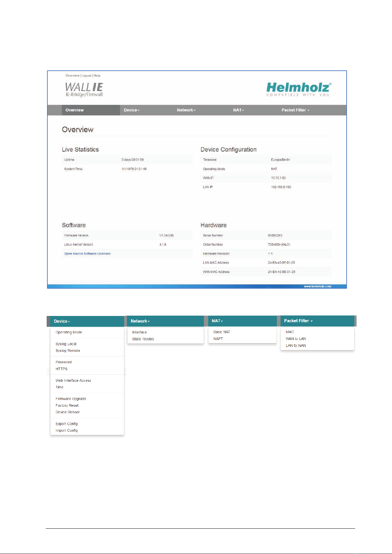Open the Password menu entry

point(63,362)
